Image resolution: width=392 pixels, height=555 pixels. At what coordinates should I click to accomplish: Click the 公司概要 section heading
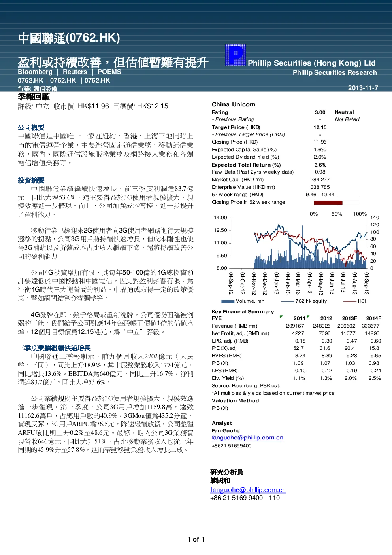tap(31, 127)
